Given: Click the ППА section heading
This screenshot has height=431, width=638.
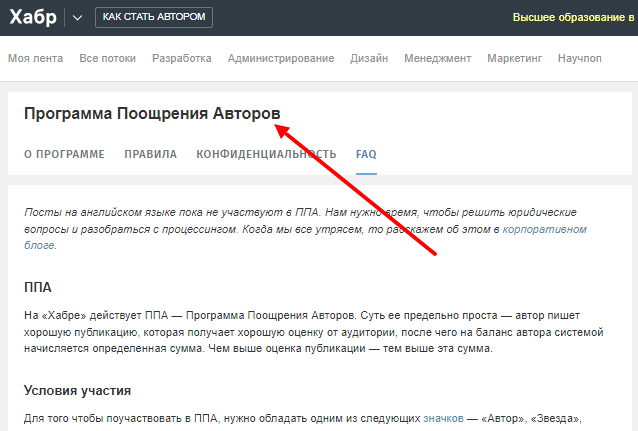Looking at the screenshot, I should point(38,288).
